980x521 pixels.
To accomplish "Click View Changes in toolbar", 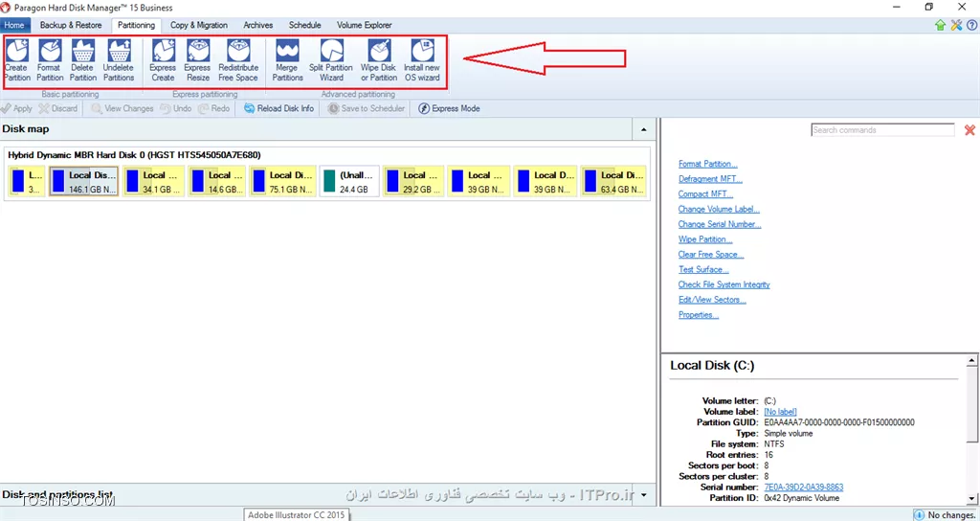I will [x=122, y=108].
